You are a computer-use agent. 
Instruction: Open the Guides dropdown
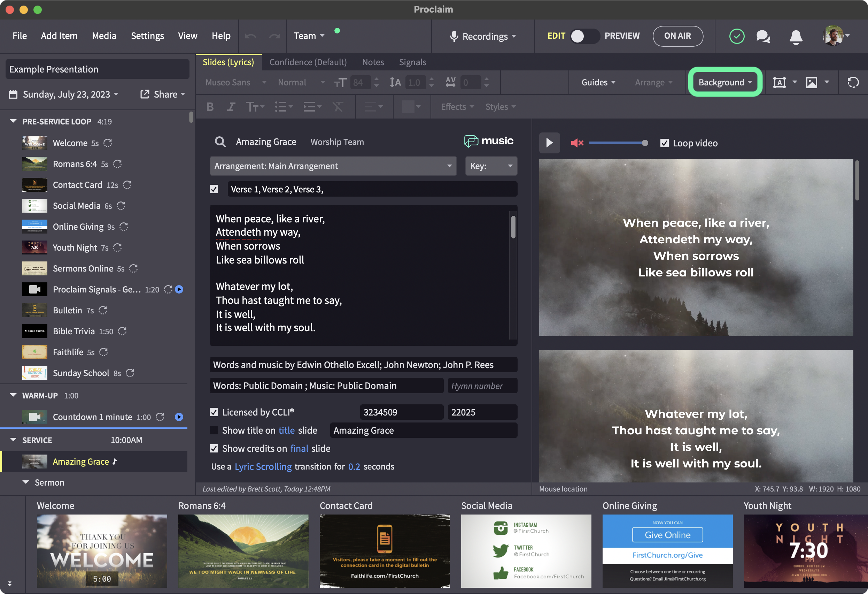tap(598, 82)
